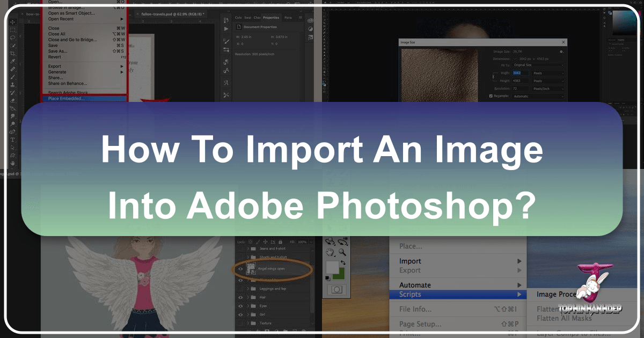Open the Resolution Pixels/Inch unit dropdown

tap(548, 88)
